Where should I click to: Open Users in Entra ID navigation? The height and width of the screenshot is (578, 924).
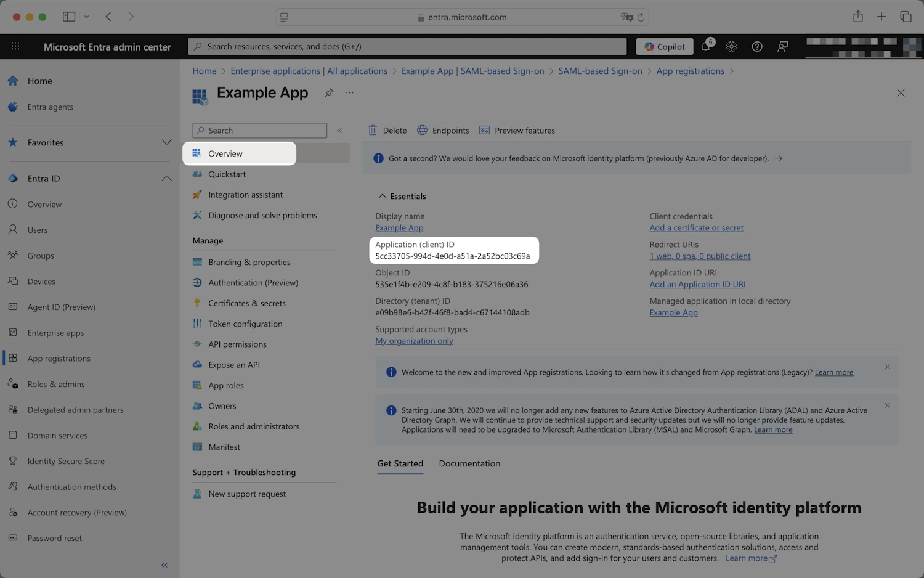pos(37,230)
